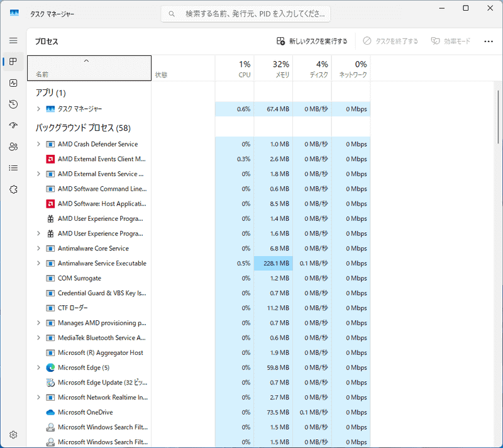This screenshot has height=448, width=503.
Task: Click the CTF ローダー process icon
Action: 50,308
